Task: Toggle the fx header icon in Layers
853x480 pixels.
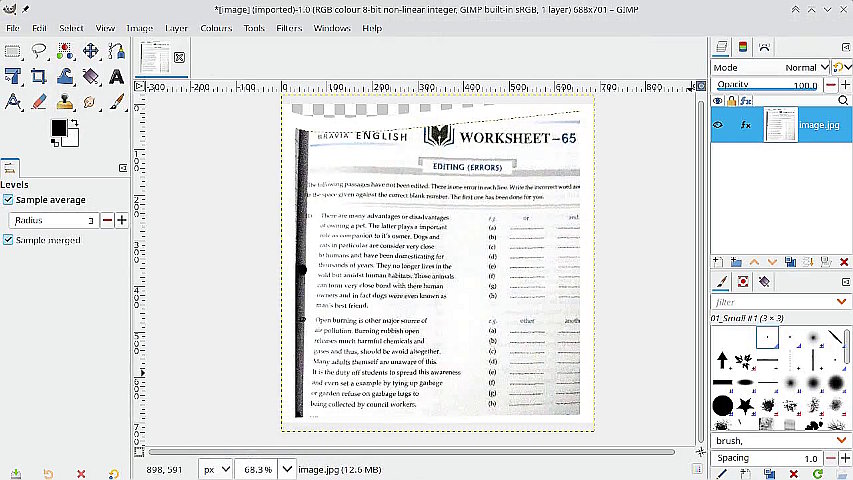Action: tap(745, 101)
